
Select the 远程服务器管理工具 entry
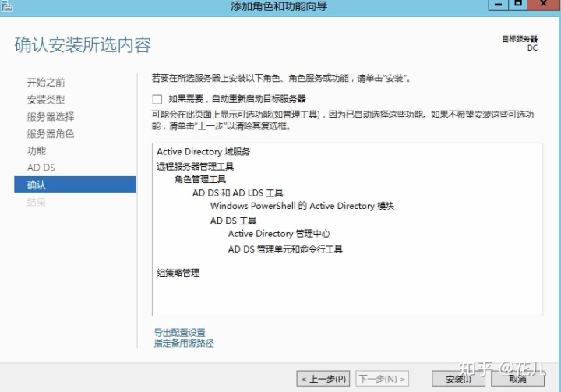195,167
